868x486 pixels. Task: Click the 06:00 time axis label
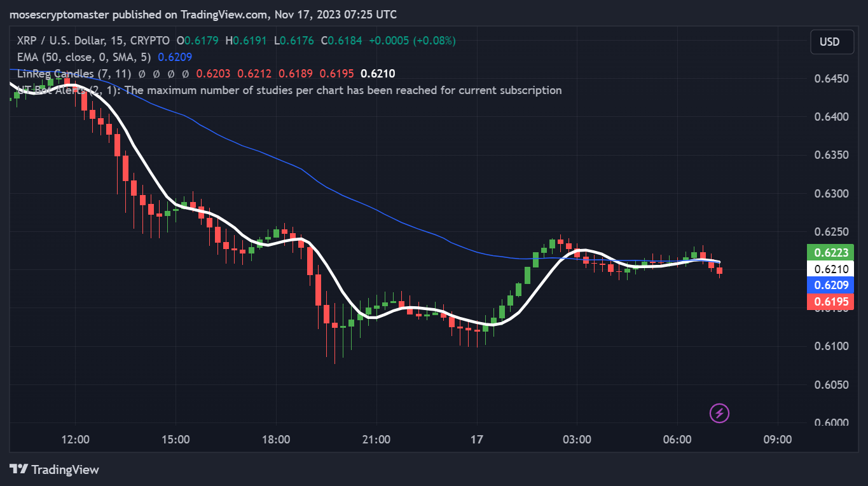tap(677, 440)
